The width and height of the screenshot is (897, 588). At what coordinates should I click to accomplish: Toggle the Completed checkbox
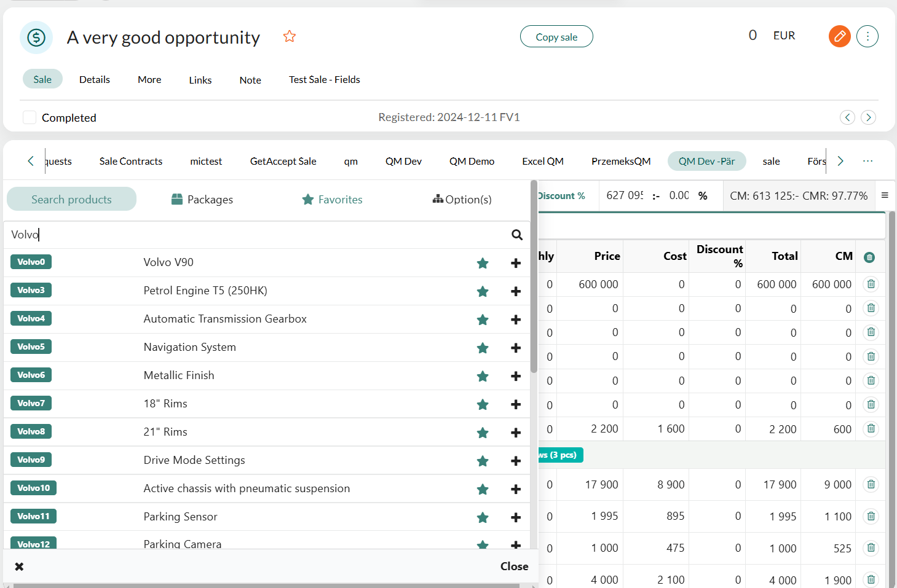click(30, 117)
